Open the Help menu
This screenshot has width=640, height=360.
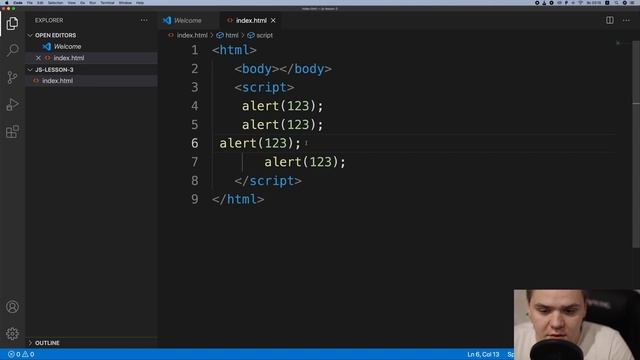(x=140, y=2)
